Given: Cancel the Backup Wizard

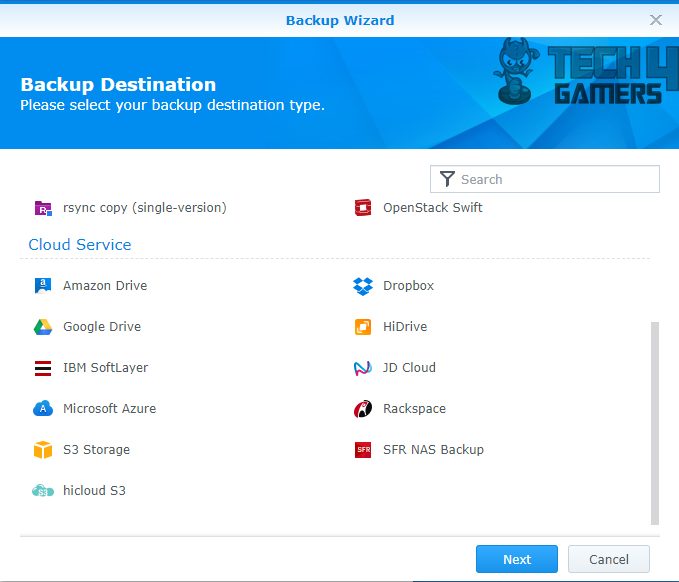Looking at the screenshot, I should (x=608, y=559).
